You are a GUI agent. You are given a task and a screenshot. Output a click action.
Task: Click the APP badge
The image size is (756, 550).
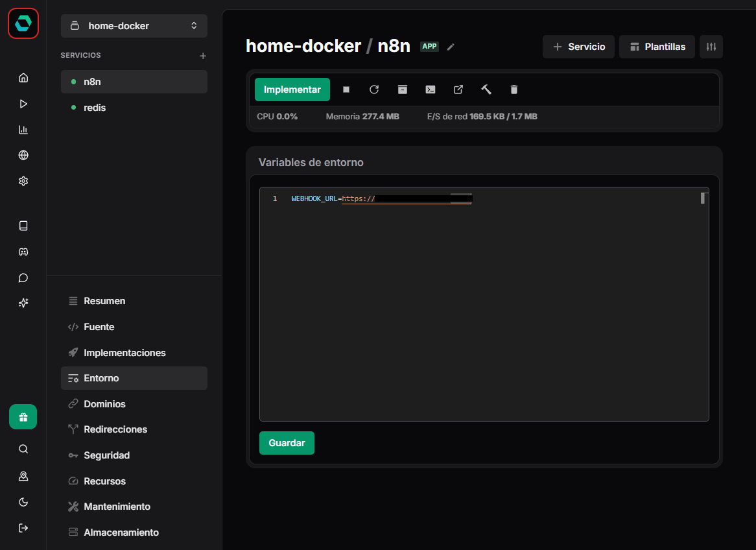point(429,46)
